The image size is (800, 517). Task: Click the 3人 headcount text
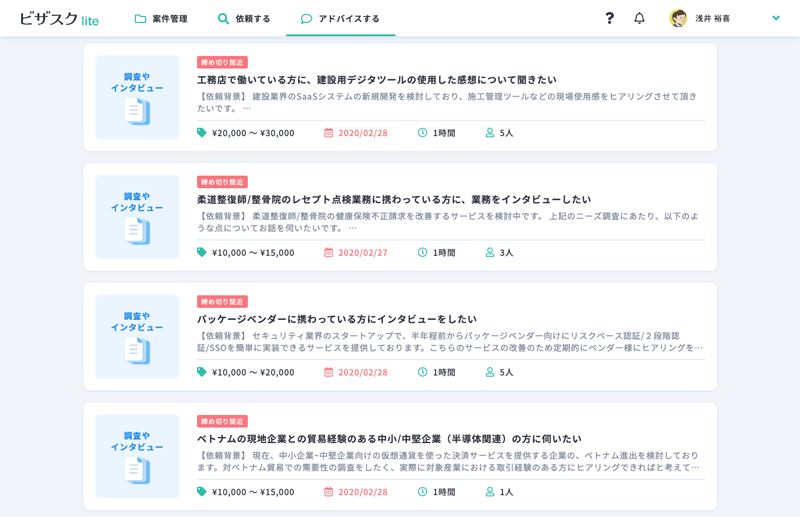[x=506, y=253]
